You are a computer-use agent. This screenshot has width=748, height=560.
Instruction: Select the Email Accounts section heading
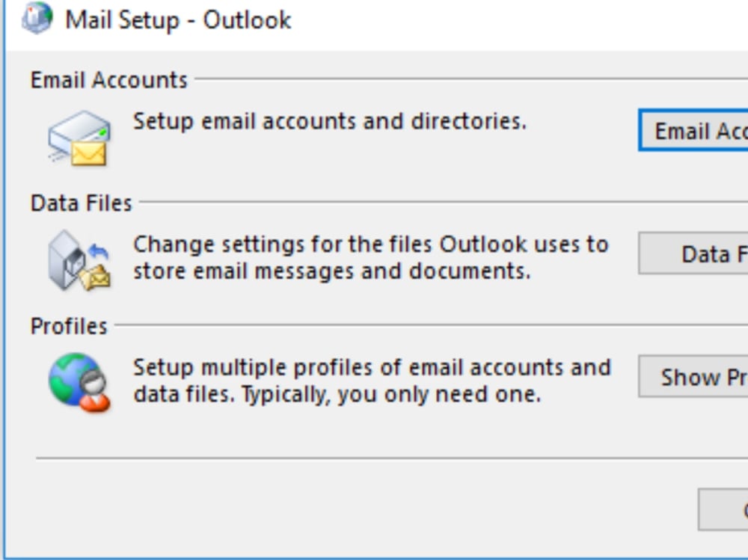[x=108, y=79]
